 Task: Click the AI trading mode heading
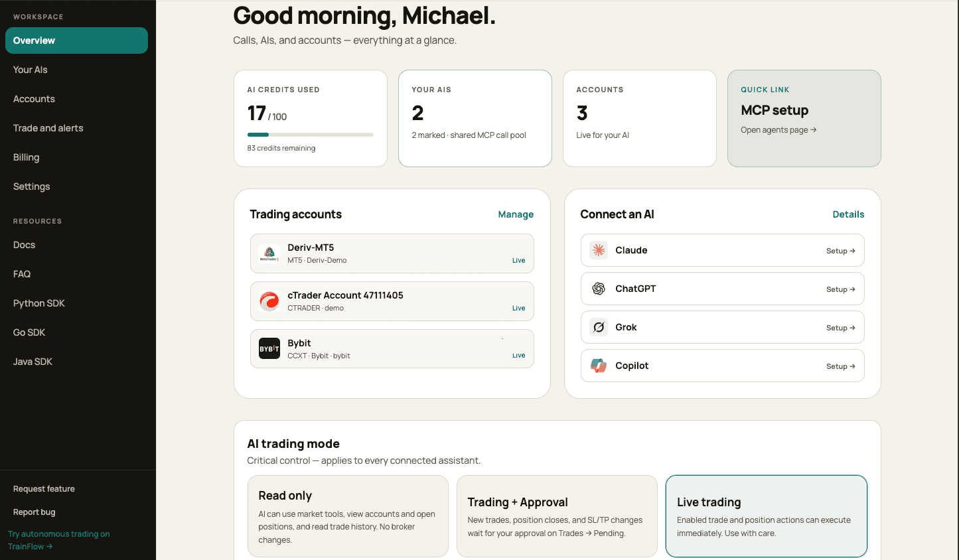coord(293,444)
